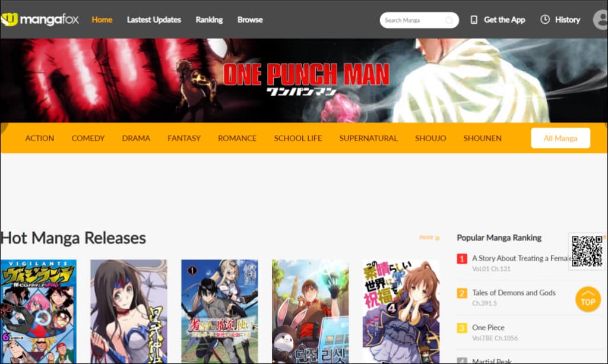Click rank badge 3 in Popular Ranking
This screenshot has height=364, width=608.
pyautogui.click(x=462, y=328)
